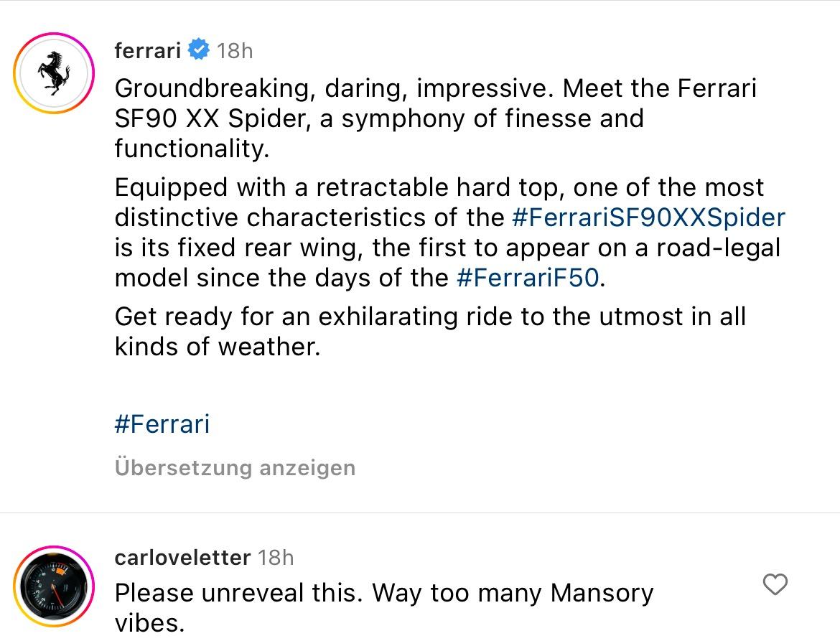The image size is (840, 641).
Task: Like the carloveletter comment with the heart
Action: click(x=775, y=584)
